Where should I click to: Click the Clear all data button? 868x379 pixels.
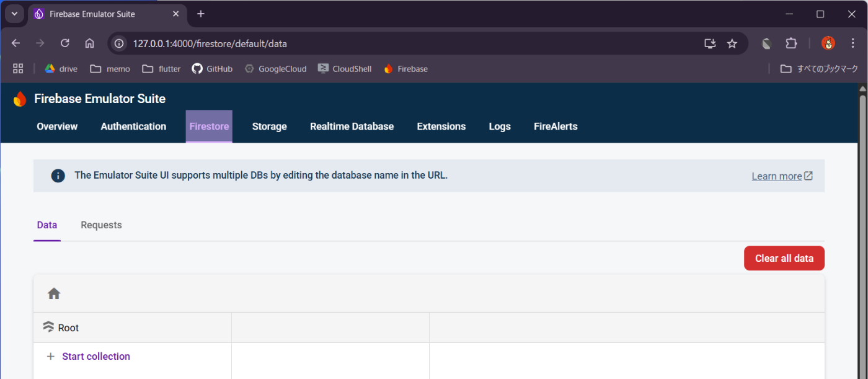784,259
